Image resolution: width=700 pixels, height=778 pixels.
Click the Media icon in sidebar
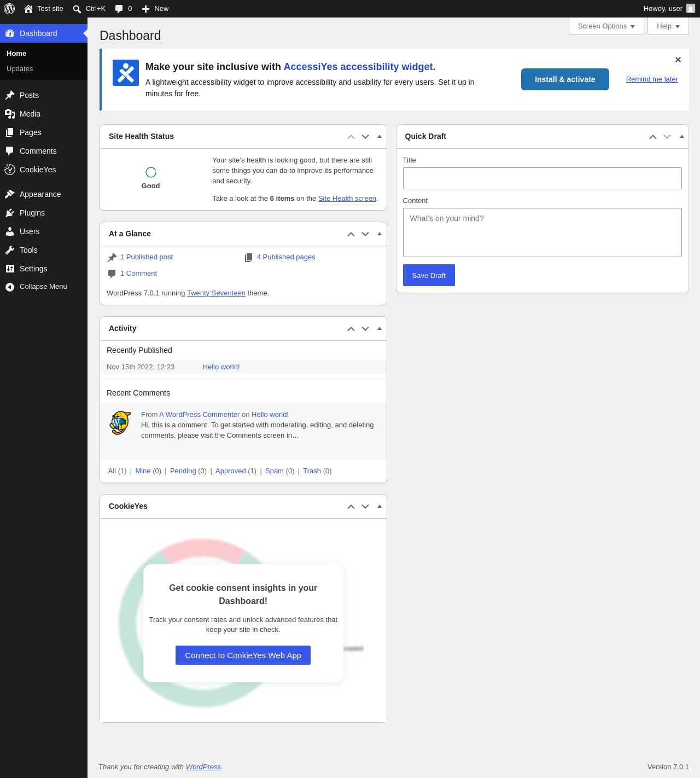click(x=10, y=114)
